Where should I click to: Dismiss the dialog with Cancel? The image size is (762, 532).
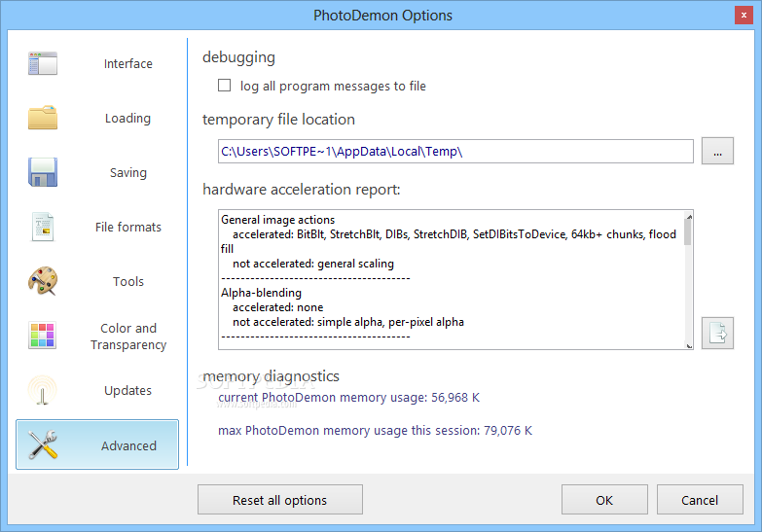coord(700,500)
